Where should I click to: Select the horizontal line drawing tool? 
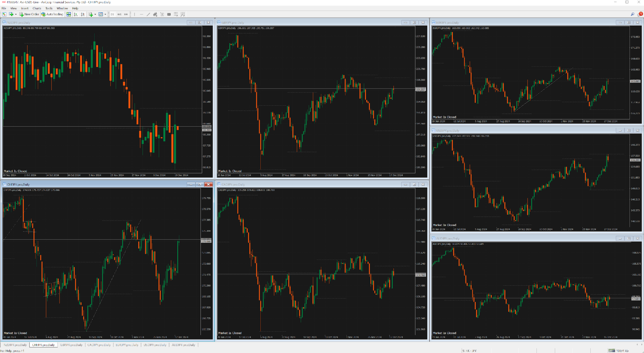coord(142,14)
